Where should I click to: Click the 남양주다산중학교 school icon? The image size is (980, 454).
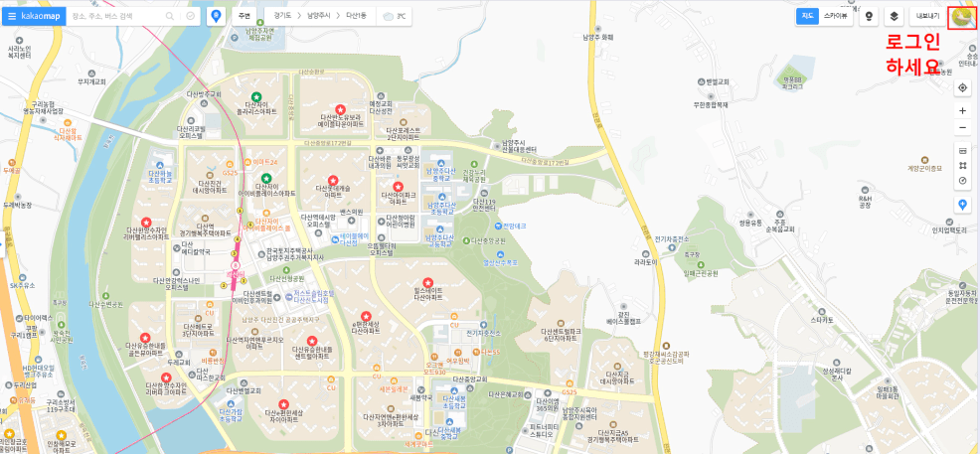[x=440, y=164]
